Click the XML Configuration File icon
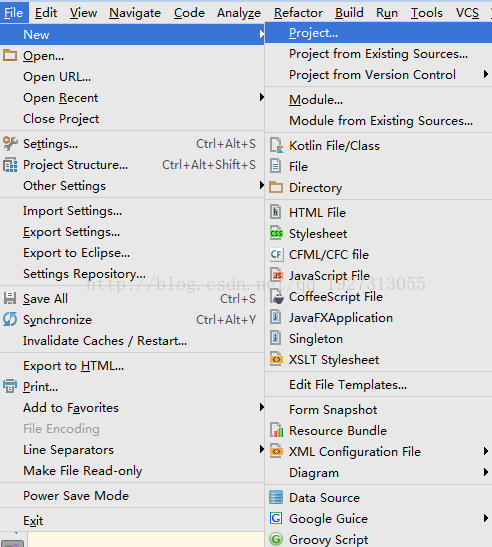The height and width of the screenshot is (547, 492). point(276,451)
